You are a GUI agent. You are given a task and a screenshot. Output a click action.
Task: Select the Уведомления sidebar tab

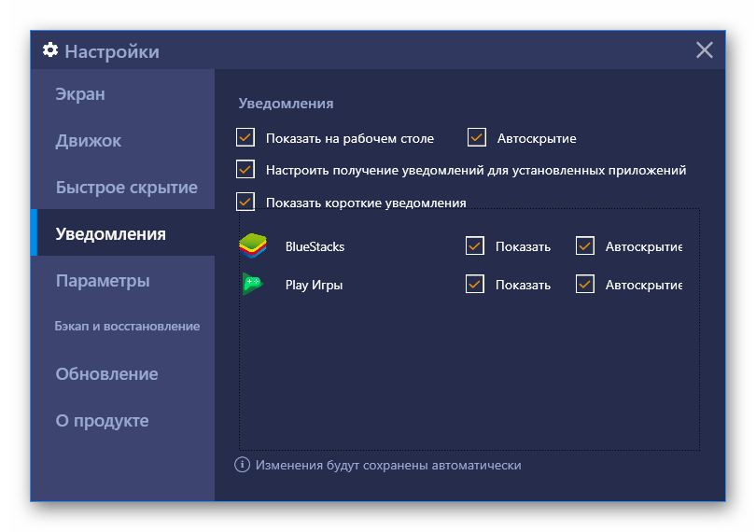(x=123, y=233)
